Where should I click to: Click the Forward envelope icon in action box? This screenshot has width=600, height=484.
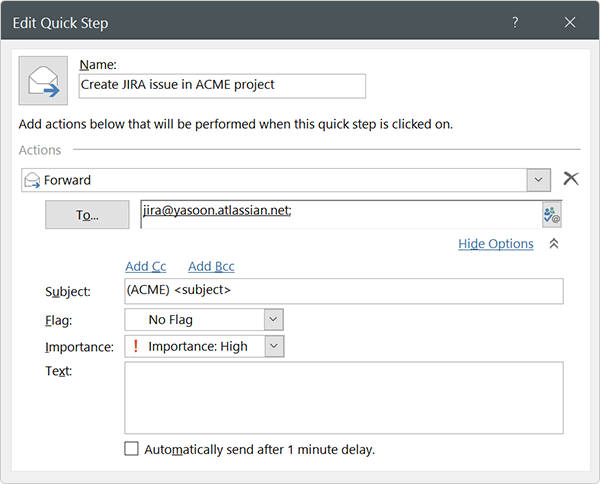click(32, 180)
